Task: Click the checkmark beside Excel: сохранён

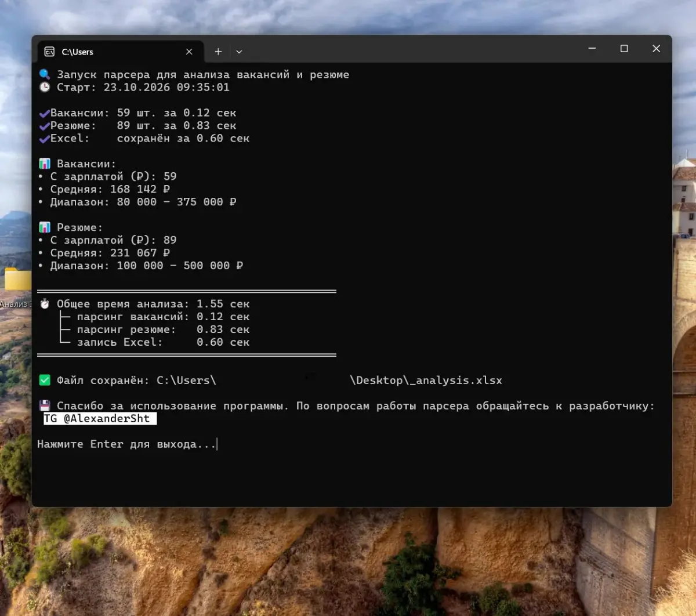Action: [44, 139]
